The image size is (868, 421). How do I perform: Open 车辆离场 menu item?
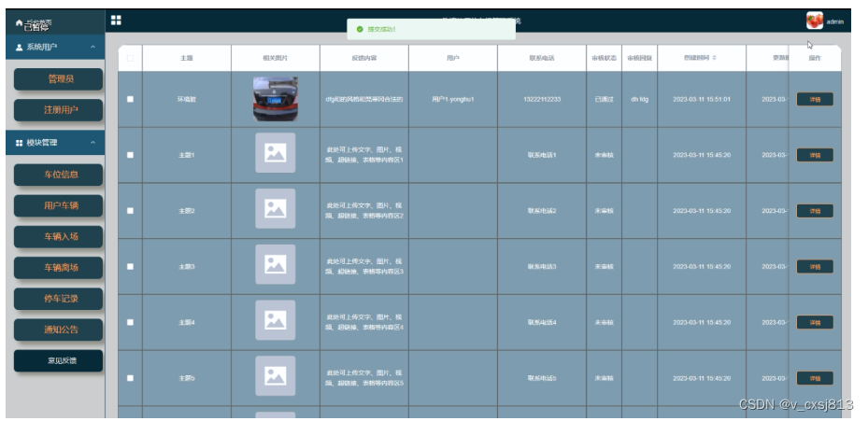pyautogui.click(x=58, y=268)
